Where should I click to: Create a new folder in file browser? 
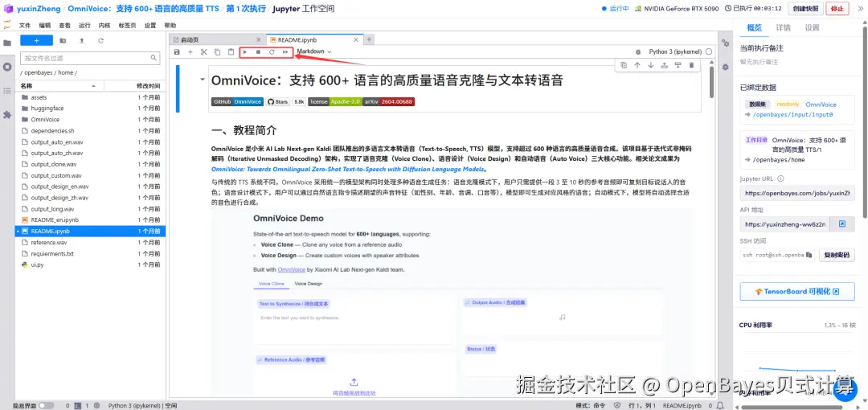(x=63, y=40)
